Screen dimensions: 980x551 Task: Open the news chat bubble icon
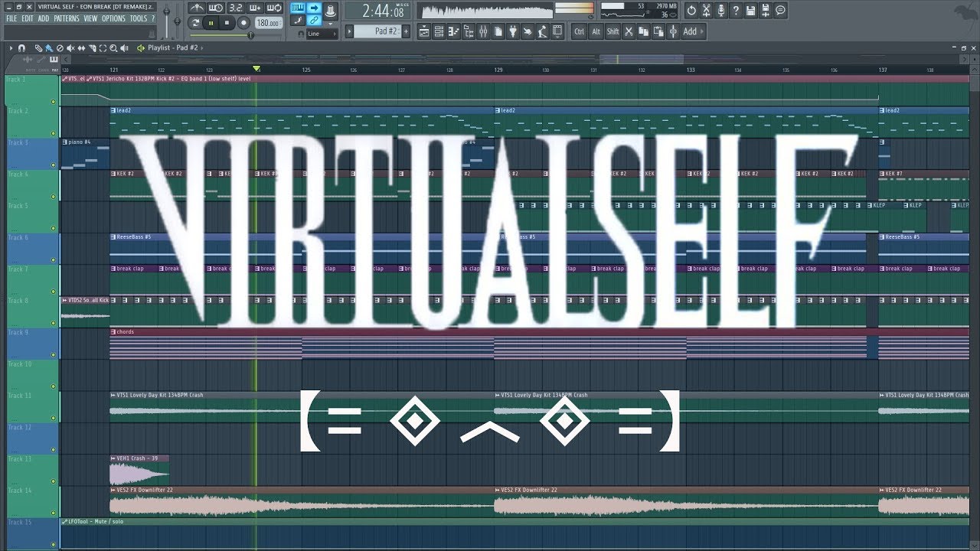(x=780, y=11)
